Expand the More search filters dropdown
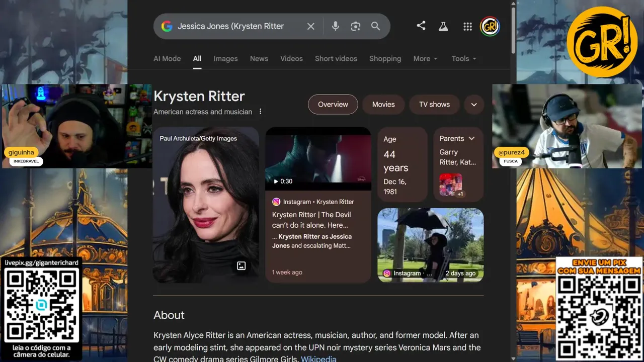 tap(425, 58)
